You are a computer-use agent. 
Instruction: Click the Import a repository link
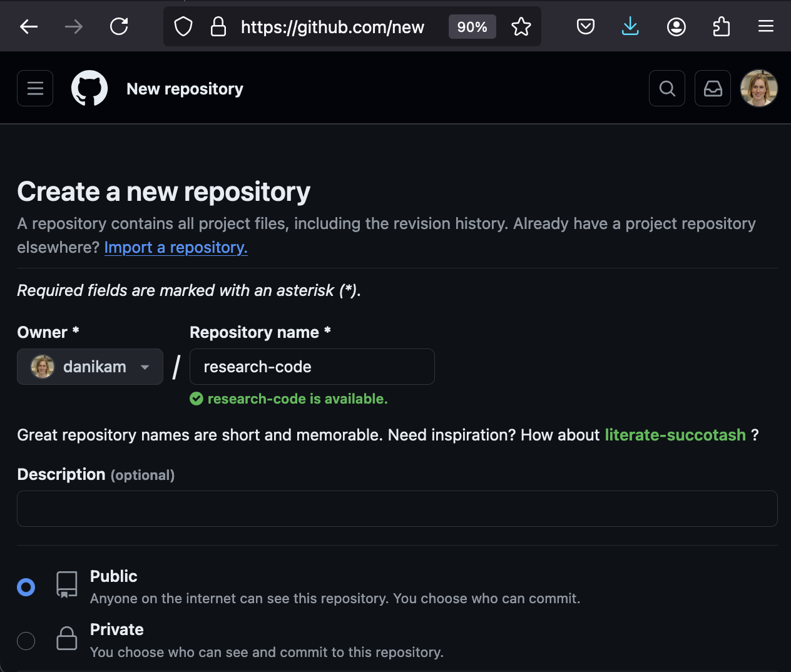coord(176,247)
